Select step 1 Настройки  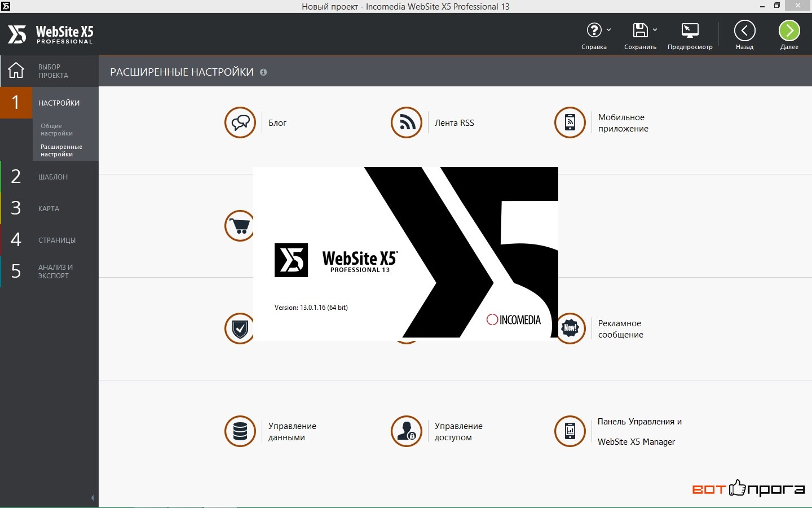click(x=49, y=103)
